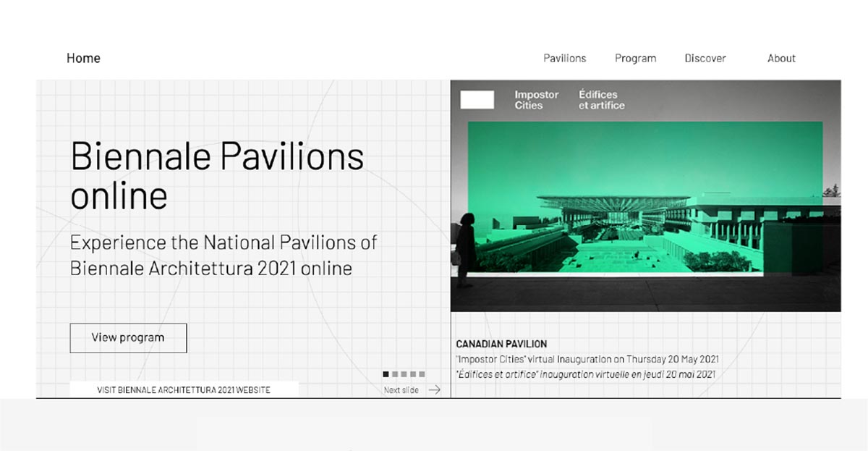Open the Pavilions menu
This screenshot has height=451, width=868.
click(564, 59)
